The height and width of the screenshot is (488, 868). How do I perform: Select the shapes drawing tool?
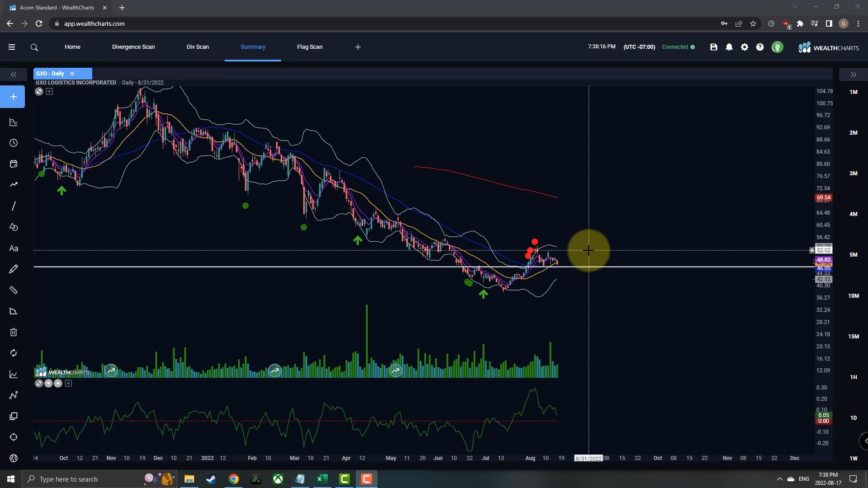[x=14, y=227]
